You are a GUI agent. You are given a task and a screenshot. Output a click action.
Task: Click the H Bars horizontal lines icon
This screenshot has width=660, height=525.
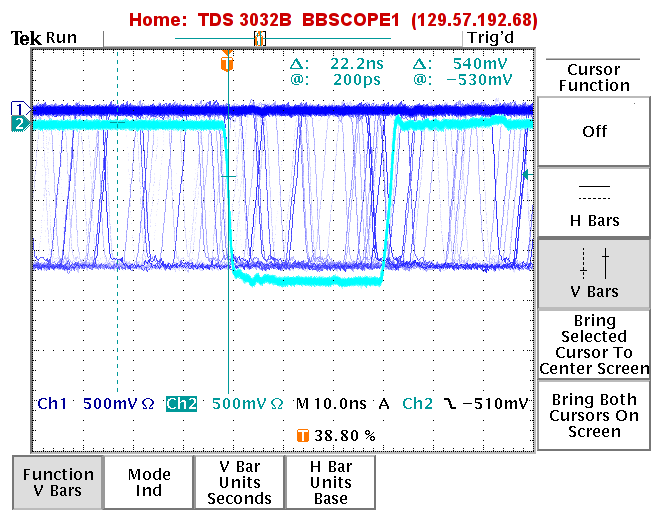[x=594, y=192]
